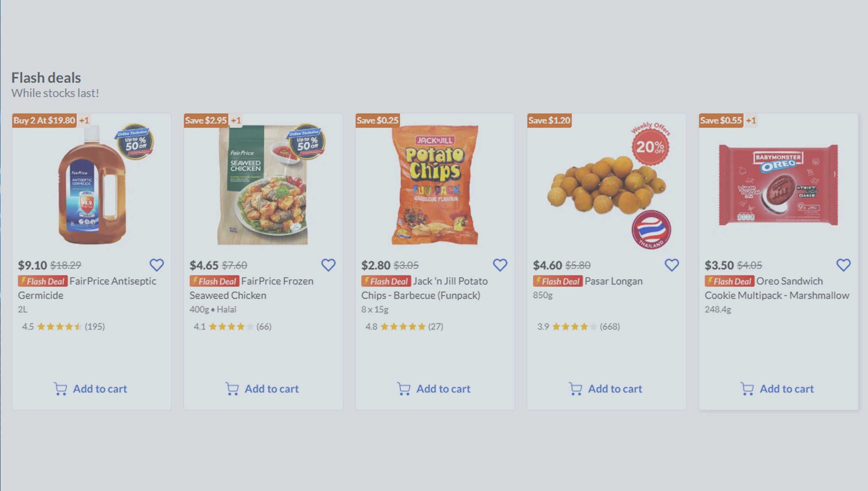868x491 pixels.
Task: Save Jack 'n Jill Potato Chips to wishlist
Action: [x=500, y=265]
